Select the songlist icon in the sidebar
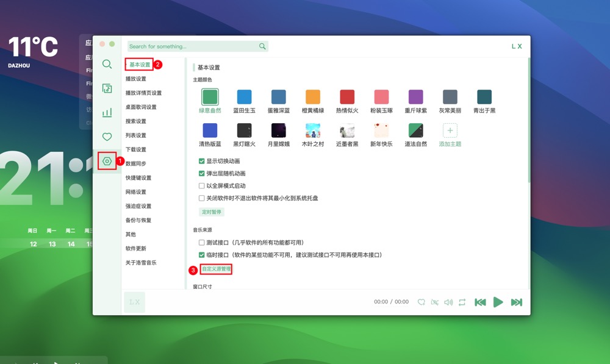 [x=107, y=89]
